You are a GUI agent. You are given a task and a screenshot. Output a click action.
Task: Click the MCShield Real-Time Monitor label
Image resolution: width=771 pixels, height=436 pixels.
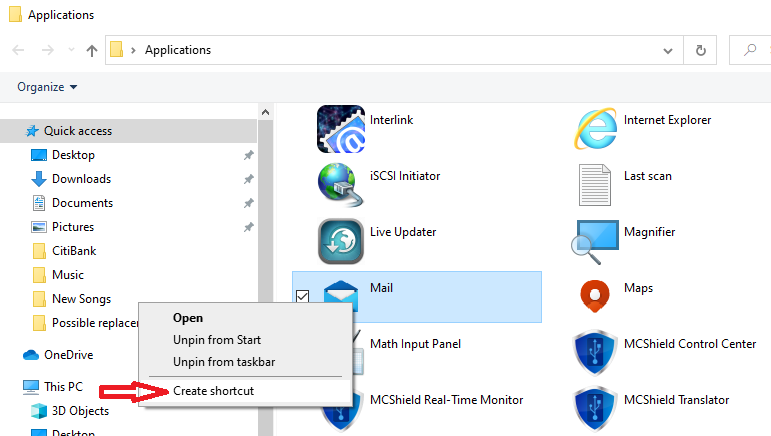pyautogui.click(x=446, y=400)
